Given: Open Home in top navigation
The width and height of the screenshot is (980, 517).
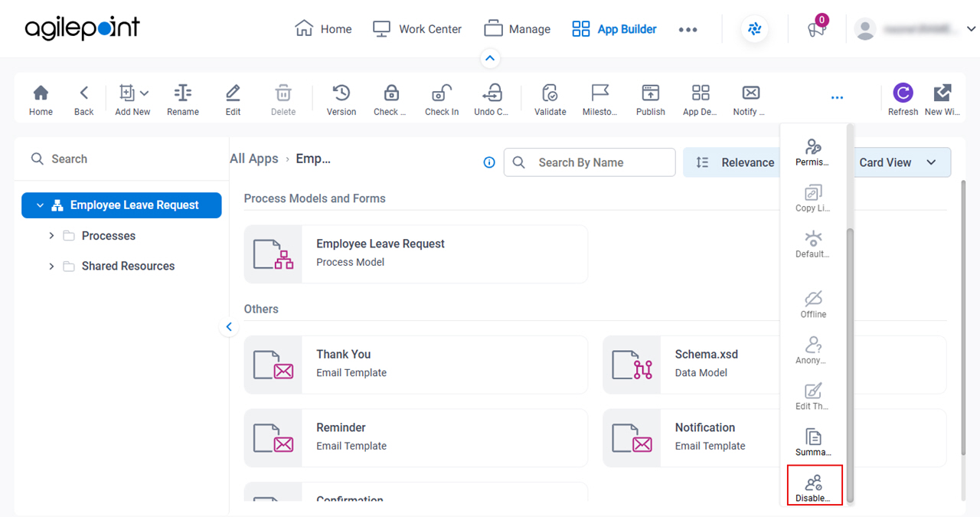Looking at the screenshot, I should pos(323,29).
